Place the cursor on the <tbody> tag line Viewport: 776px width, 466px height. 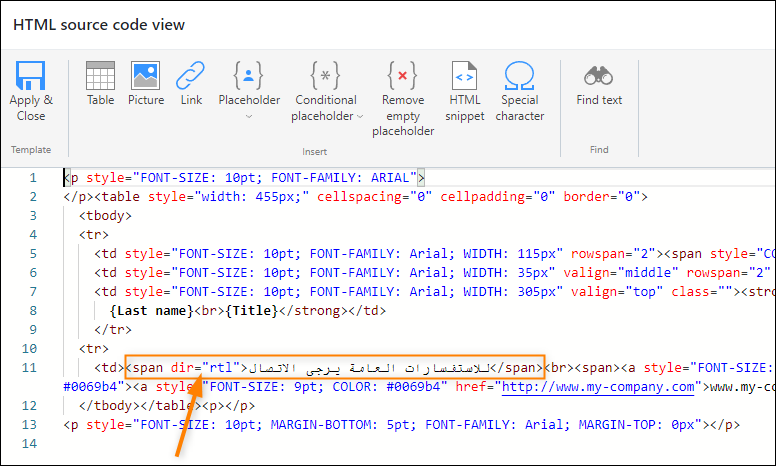pos(105,216)
